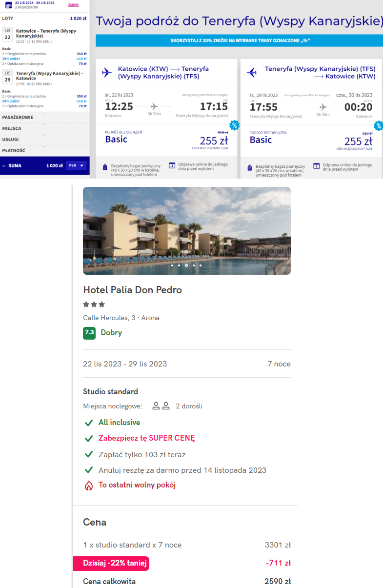Click the -711 zł discount amount
383x588 pixels.
coord(279,563)
